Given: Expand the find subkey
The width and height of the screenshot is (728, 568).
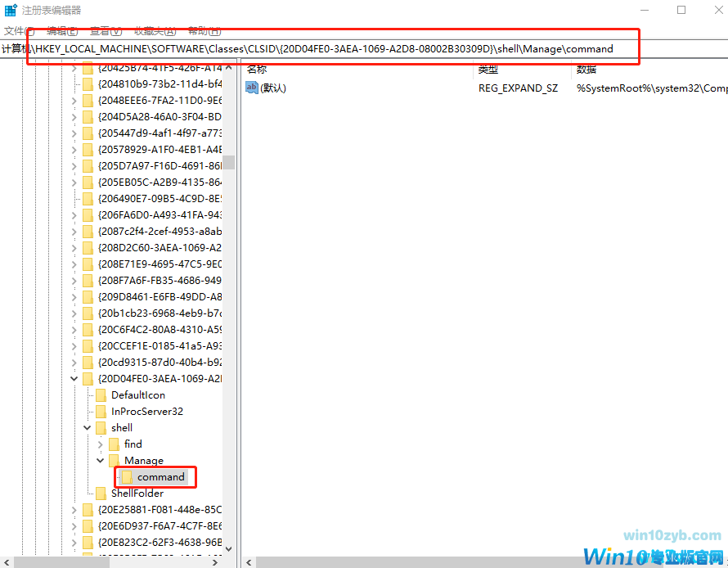Looking at the screenshot, I should 101,444.
